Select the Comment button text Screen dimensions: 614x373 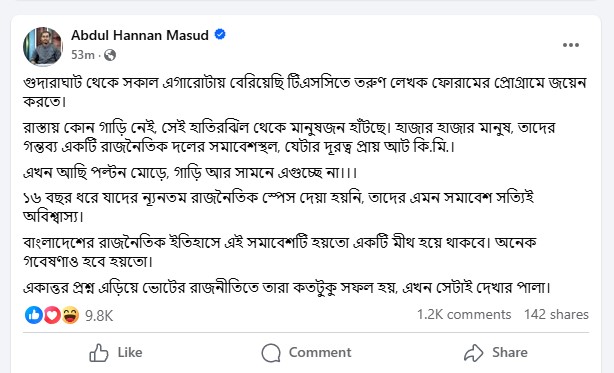pos(320,352)
